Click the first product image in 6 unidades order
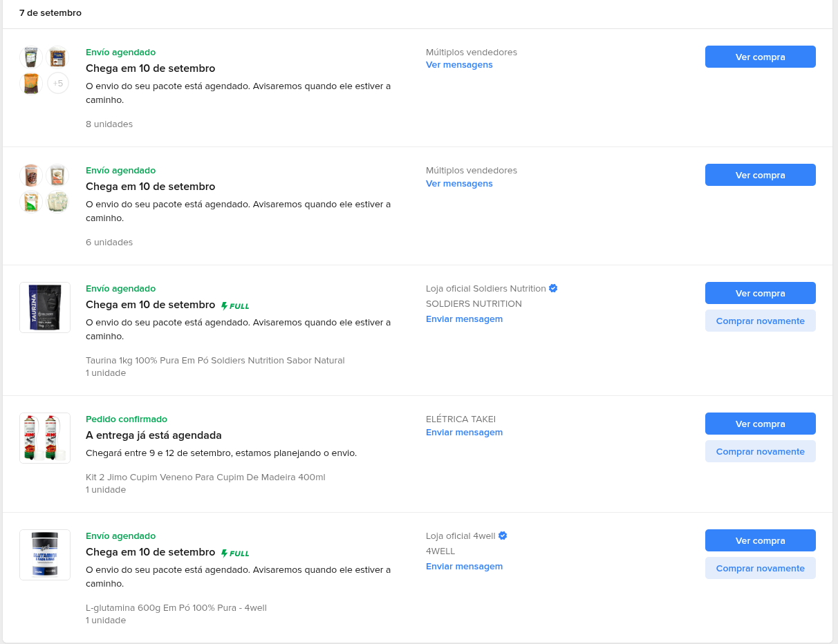Screen dimensions: 838x644 pyautogui.click(x=31, y=176)
